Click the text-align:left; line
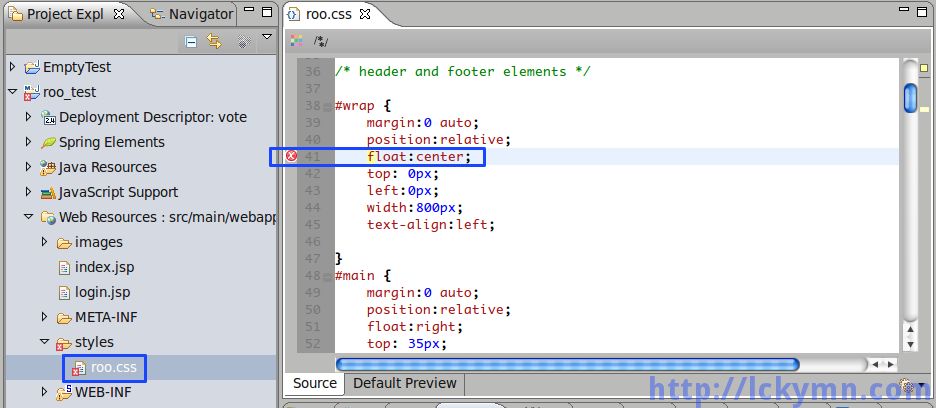The image size is (936, 408). [x=431, y=225]
